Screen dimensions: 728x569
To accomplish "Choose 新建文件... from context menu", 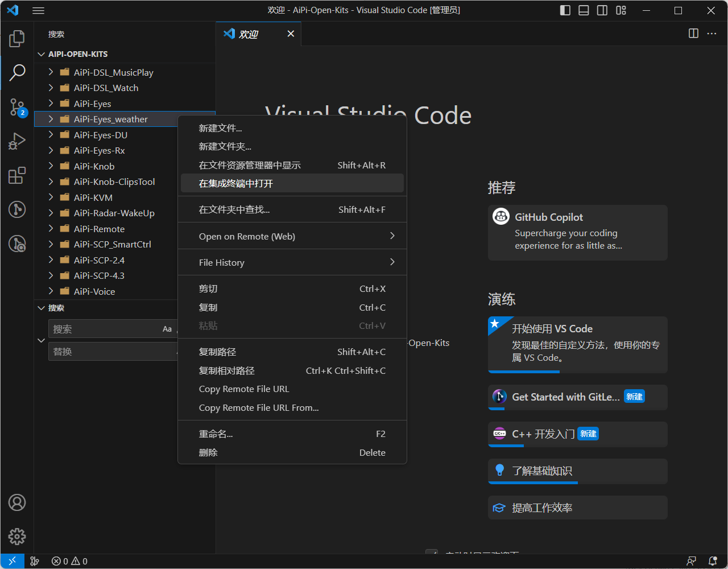I will 292,128.
